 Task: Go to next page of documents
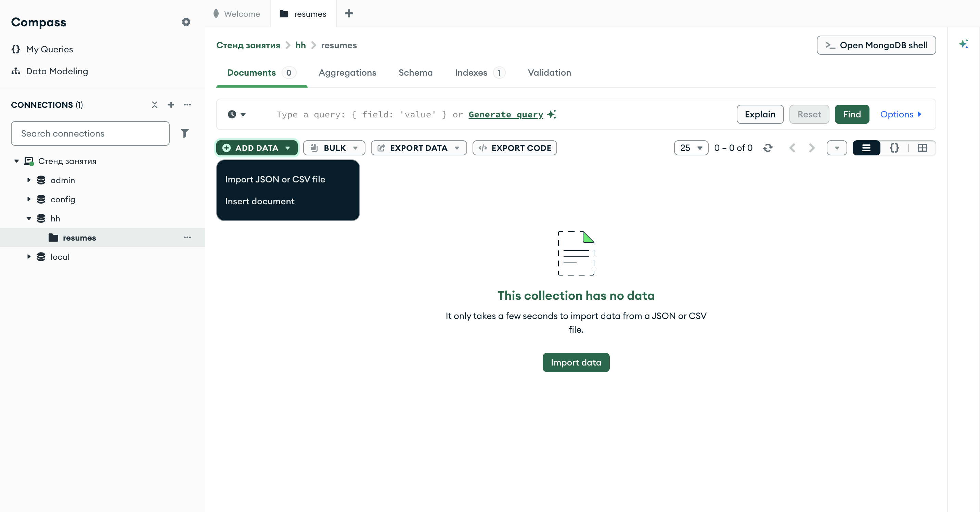pyautogui.click(x=811, y=148)
